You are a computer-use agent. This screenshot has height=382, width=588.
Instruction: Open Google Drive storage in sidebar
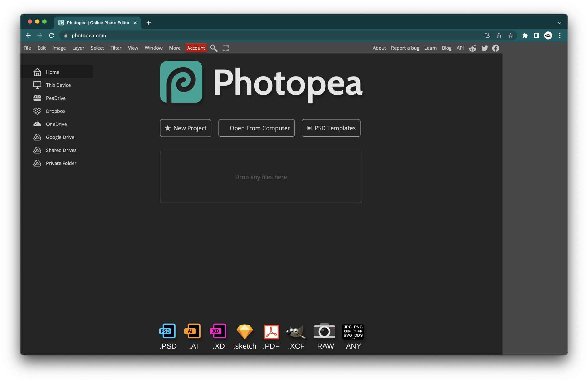coord(60,137)
